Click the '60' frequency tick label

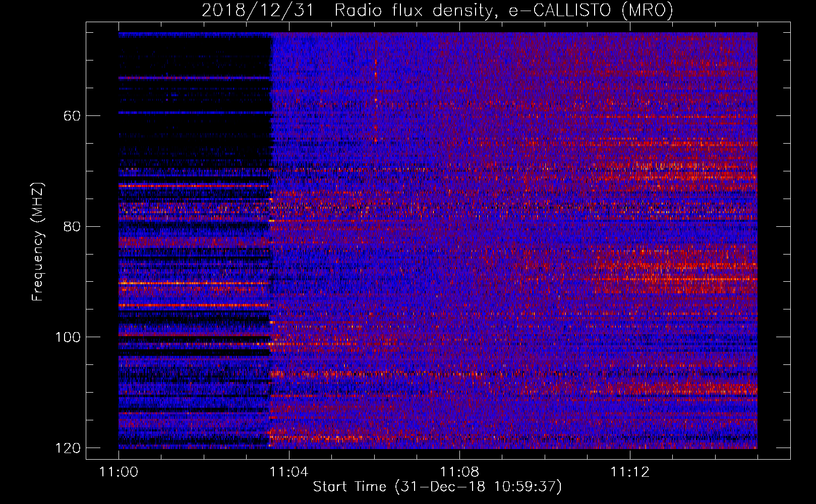pos(72,116)
